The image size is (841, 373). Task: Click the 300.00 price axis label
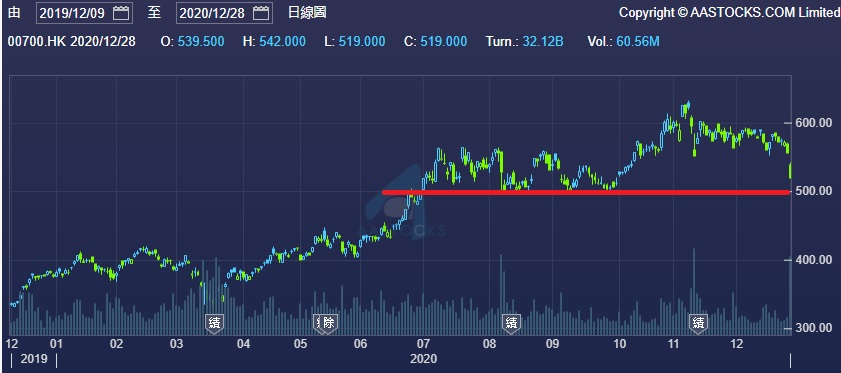[x=814, y=328]
